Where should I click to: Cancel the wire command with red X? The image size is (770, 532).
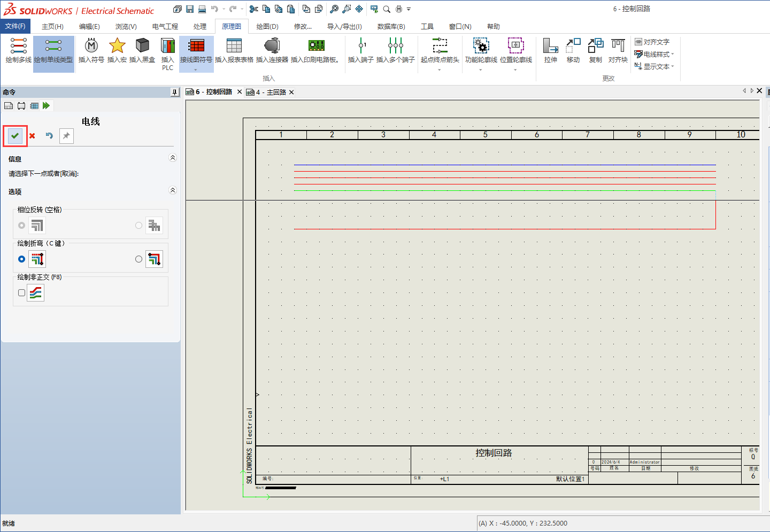coord(32,136)
